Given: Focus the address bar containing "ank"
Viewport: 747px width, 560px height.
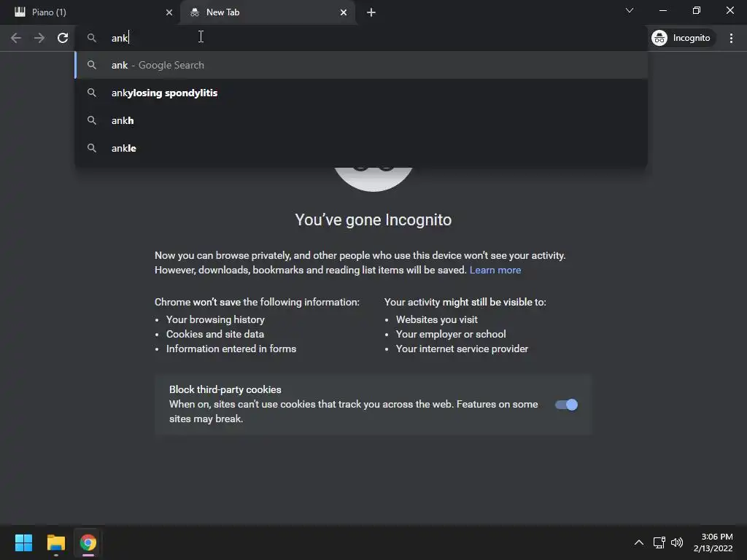Looking at the screenshot, I should [361, 38].
